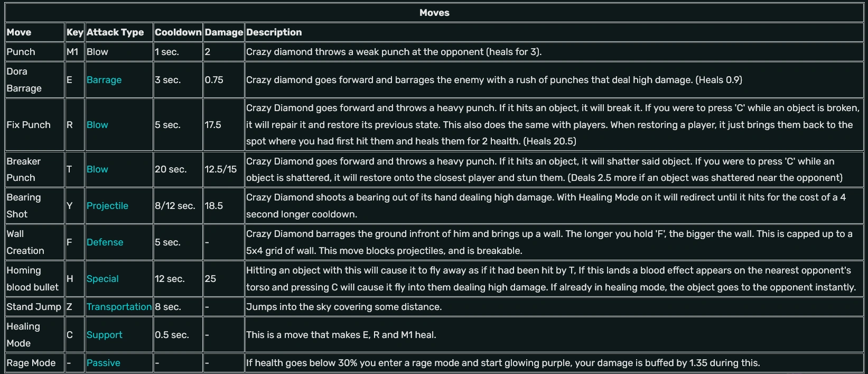The image size is (868, 374).
Task: Click the Move column header
Action: click(x=19, y=32)
